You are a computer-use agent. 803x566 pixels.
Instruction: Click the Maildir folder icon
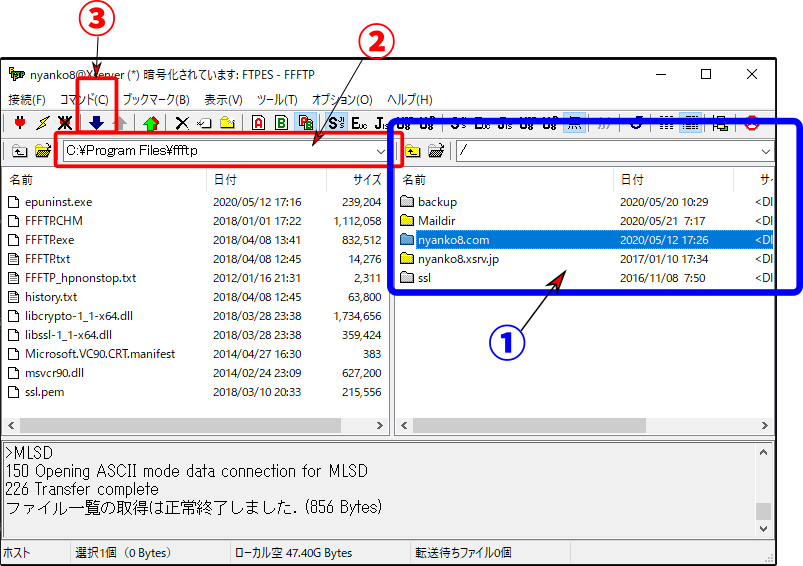[407, 220]
